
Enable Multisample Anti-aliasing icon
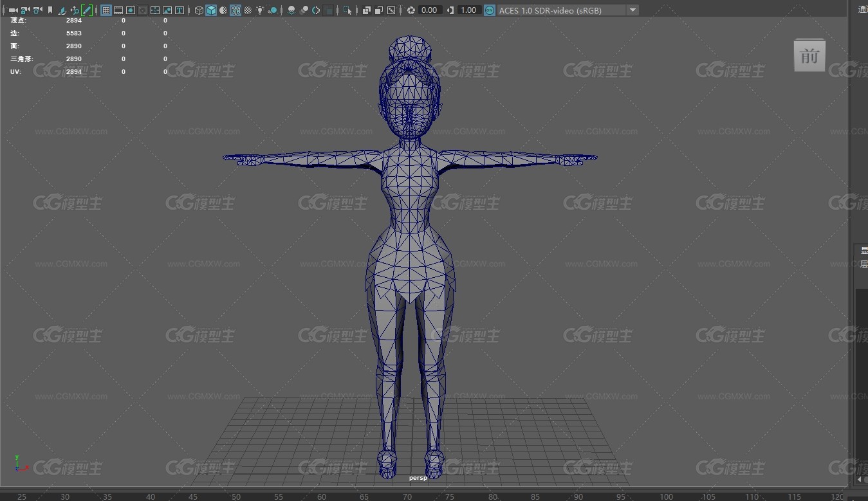316,10
